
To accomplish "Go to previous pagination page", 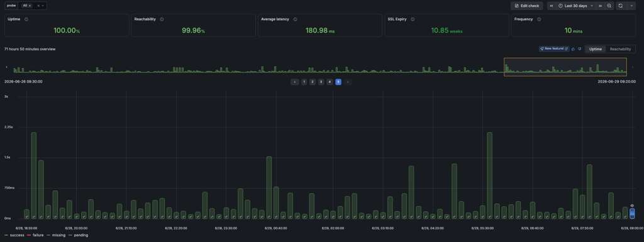I will [x=294, y=82].
